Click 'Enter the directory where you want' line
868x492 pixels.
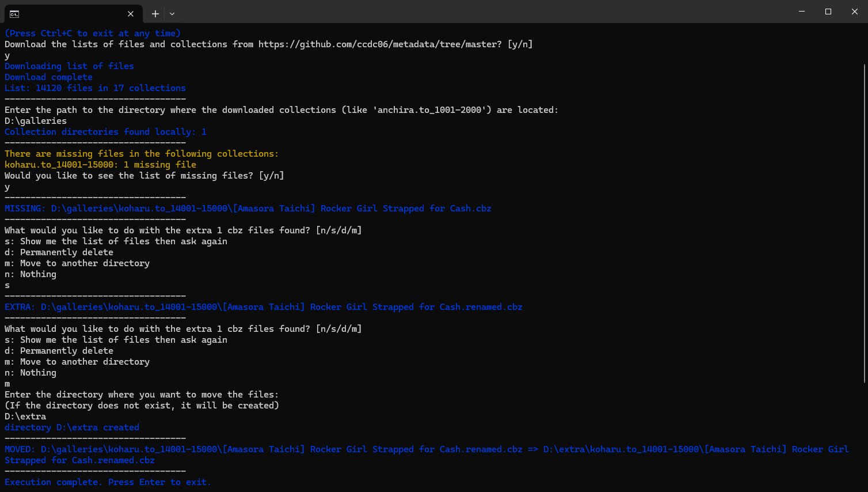point(142,395)
